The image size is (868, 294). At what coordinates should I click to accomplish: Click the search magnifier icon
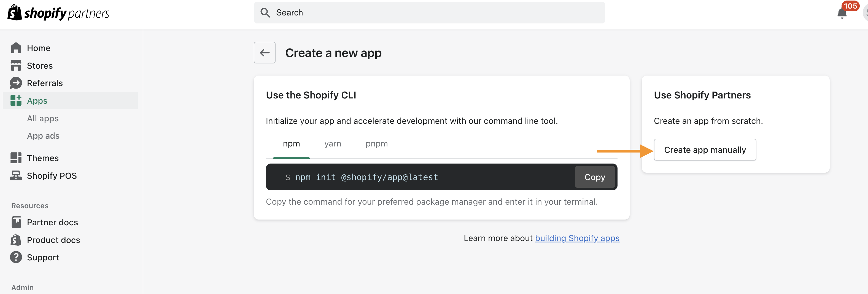tap(265, 13)
